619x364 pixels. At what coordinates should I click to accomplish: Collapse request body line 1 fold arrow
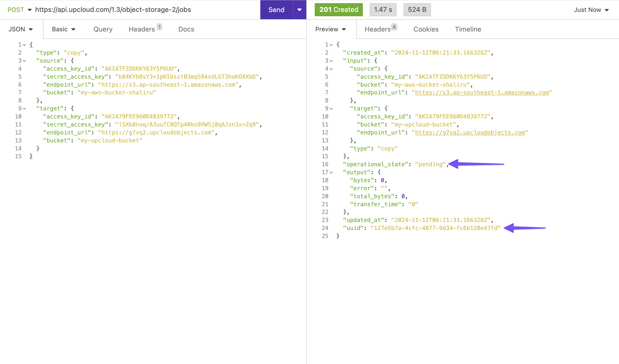pos(24,45)
